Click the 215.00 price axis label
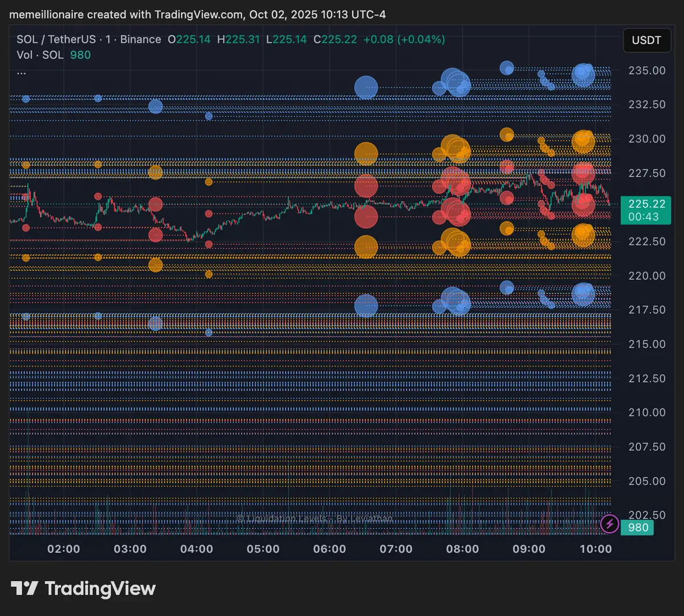This screenshot has width=684, height=616. click(647, 344)
